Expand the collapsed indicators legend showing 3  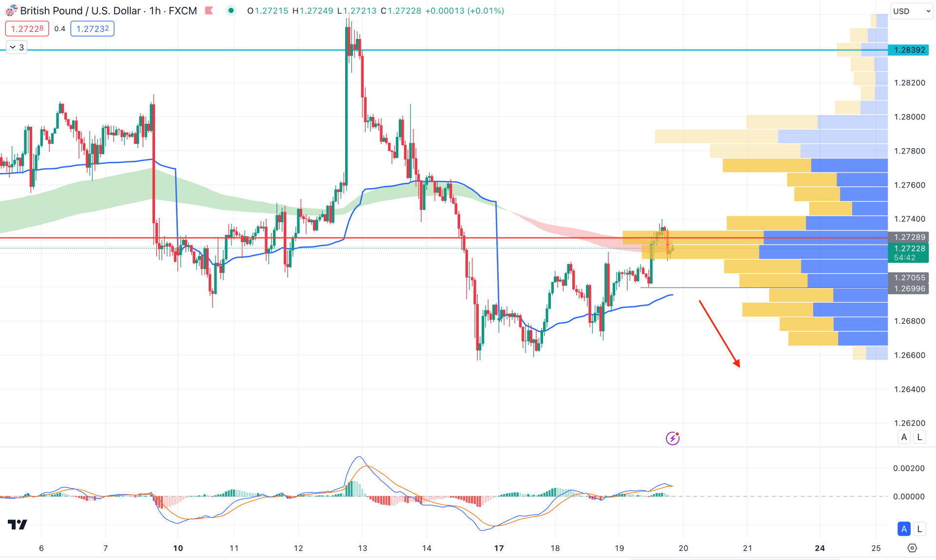click(17, 47)
